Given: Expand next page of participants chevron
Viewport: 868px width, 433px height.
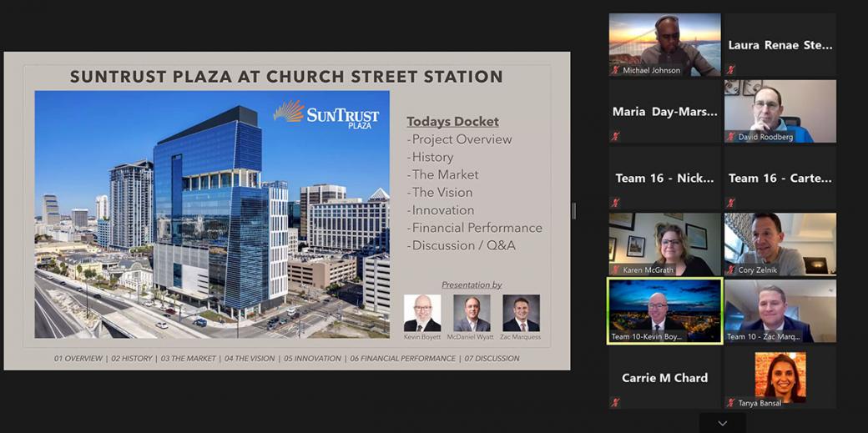Looking at the screenshot, I should (723, 424).
